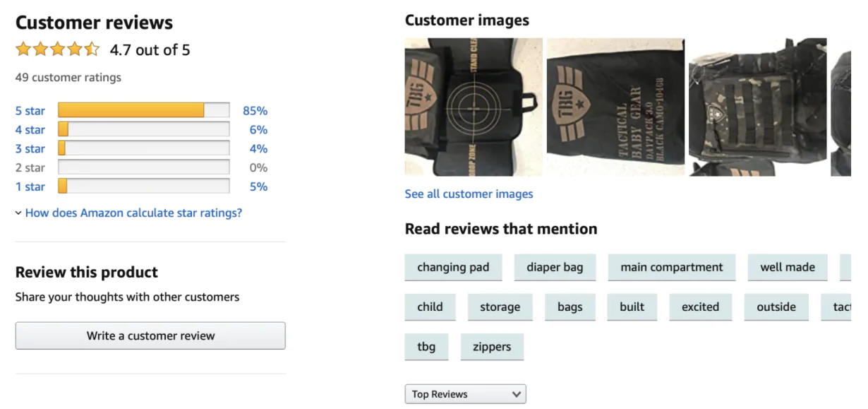Filter reviews mentioning well made
The image size is (868, 409).
pos(788,267)
